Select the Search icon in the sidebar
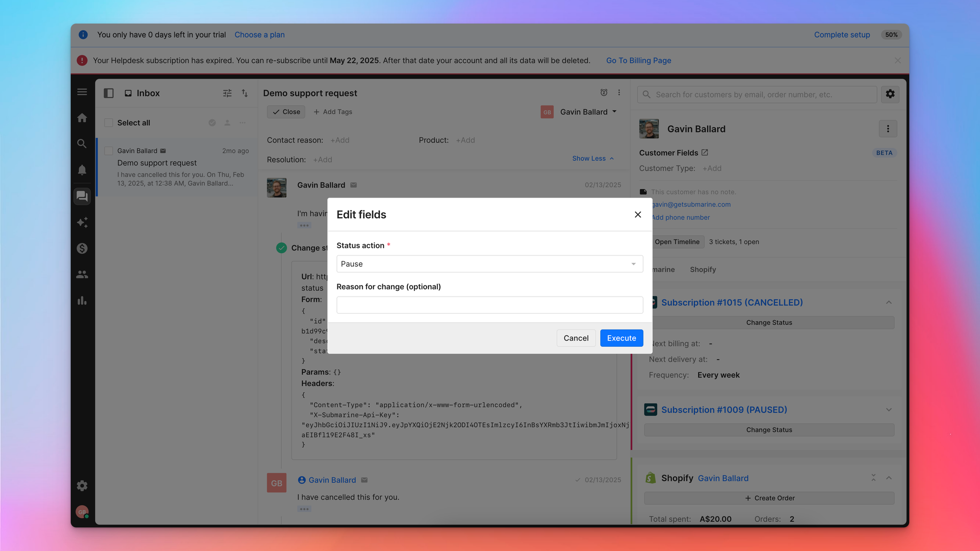This screenshot has width=980, height=551. coord(82,143)
